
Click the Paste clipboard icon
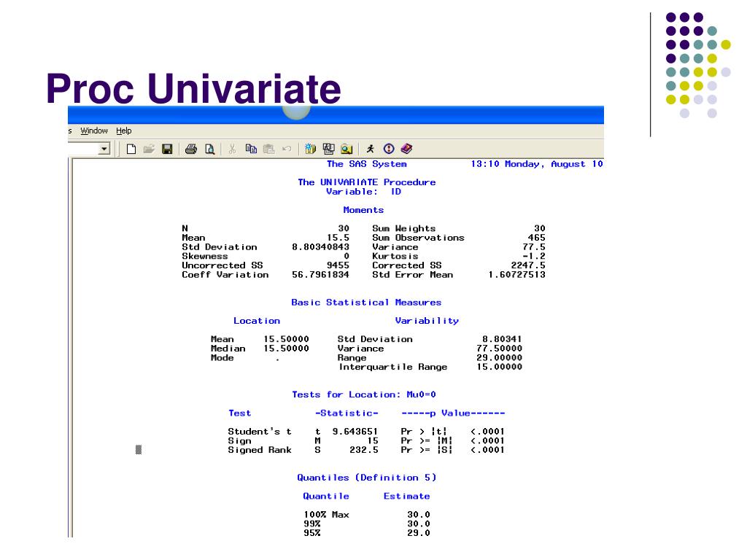click(x=269, y=149)
